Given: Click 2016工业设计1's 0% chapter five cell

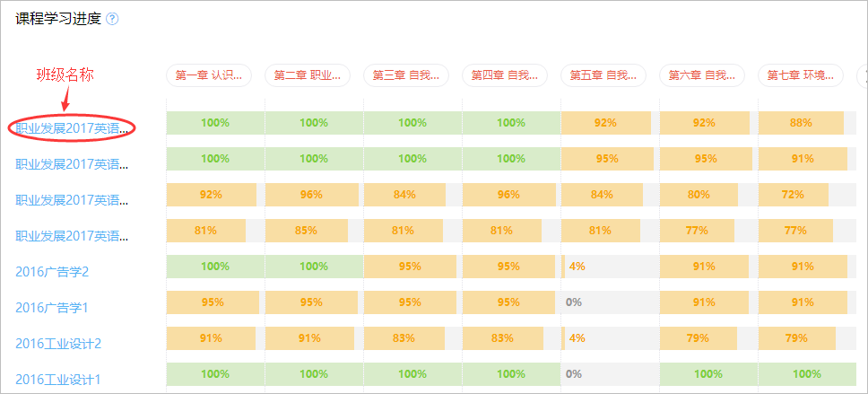Looking at the screenshot, I should pyautogui.click(x=574, y=374).
